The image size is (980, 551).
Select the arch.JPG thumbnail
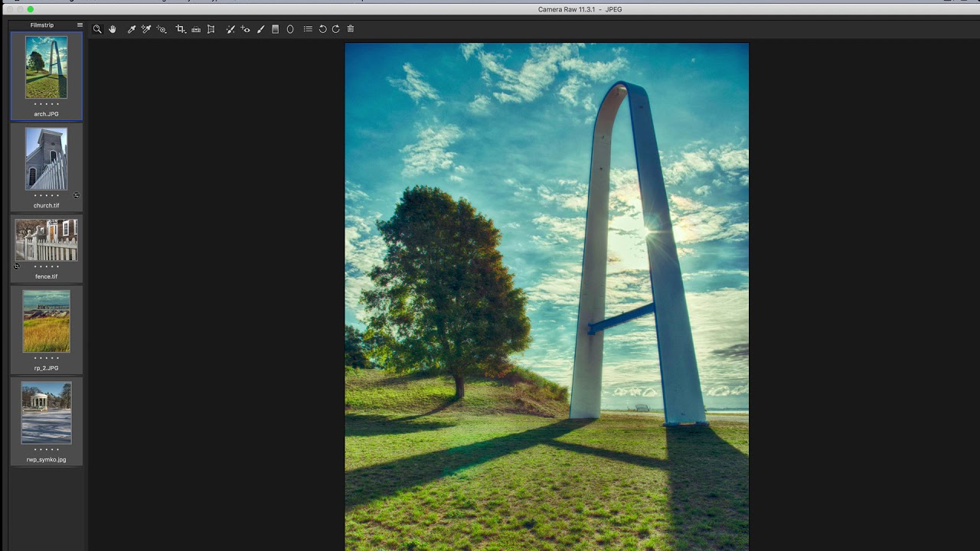pyautogui.click(x=46, y=67)
